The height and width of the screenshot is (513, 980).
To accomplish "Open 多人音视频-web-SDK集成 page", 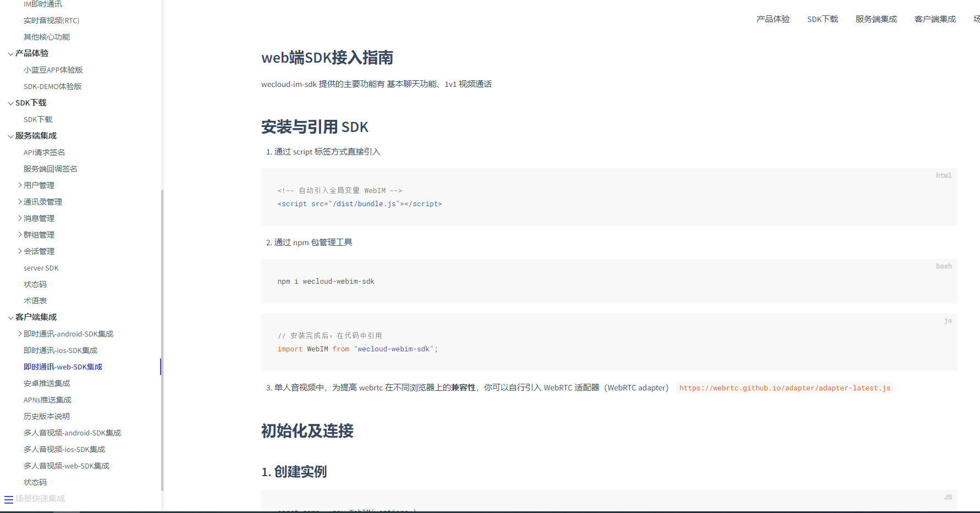I will pyautogui.click(x=67, y=466).
